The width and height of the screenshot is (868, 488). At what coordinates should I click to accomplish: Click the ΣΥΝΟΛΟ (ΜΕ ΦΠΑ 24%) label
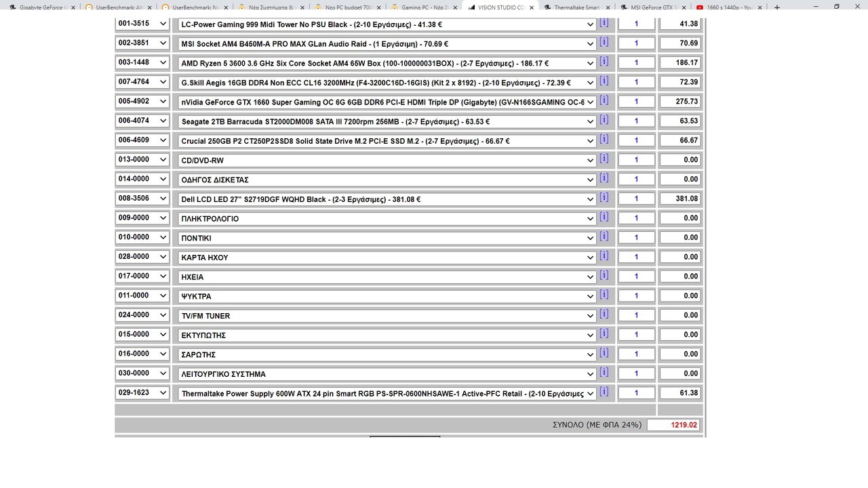(x=597, y=425)
